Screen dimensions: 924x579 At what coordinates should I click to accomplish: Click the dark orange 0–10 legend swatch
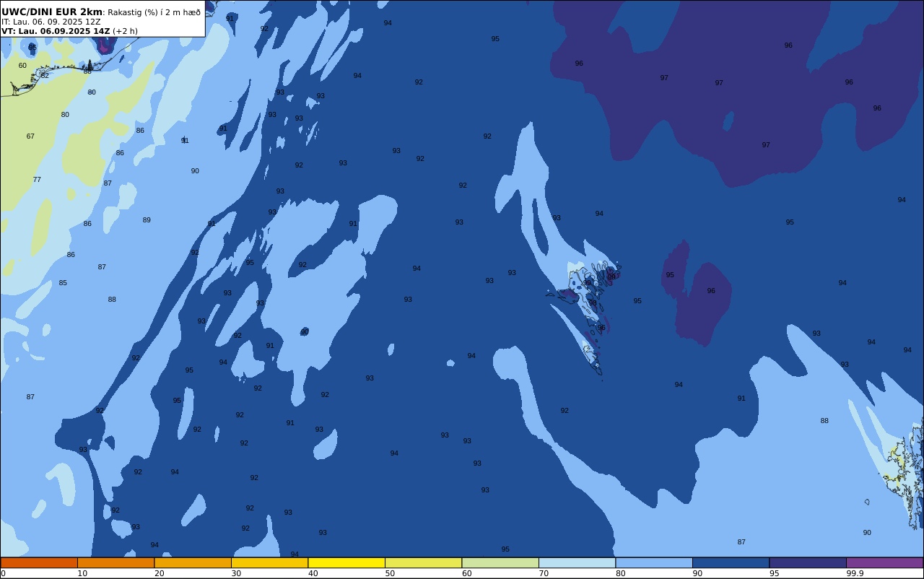click(39, 562)
